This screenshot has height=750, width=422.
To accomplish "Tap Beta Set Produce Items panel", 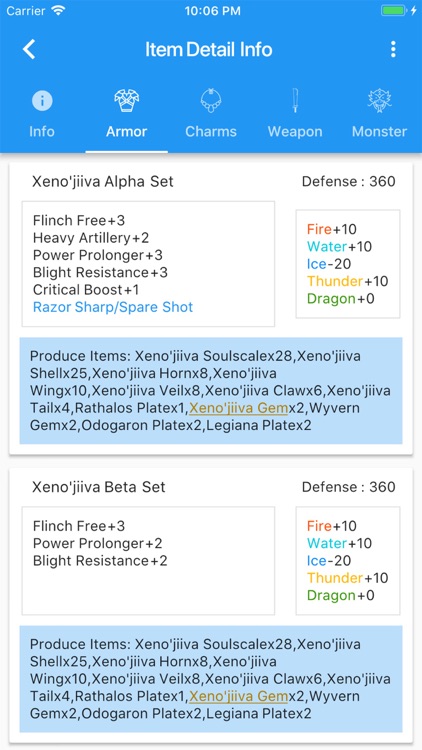I will 211,679.
